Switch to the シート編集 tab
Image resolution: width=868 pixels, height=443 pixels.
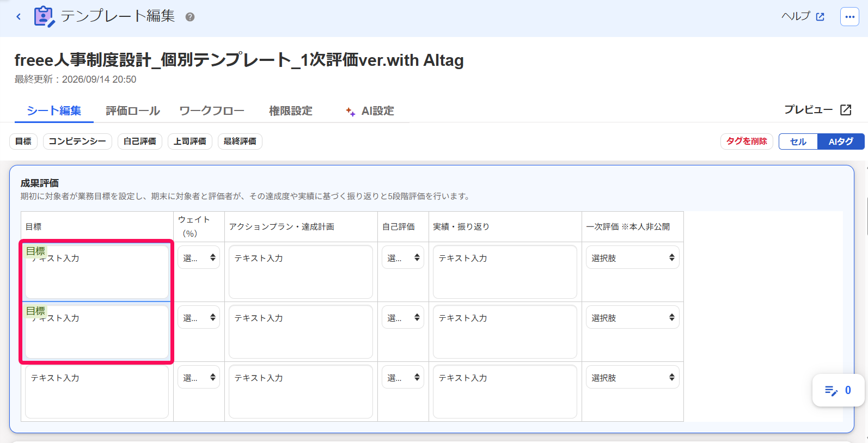(54, 110)
